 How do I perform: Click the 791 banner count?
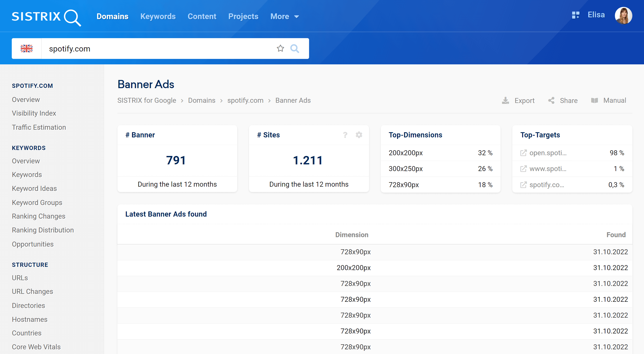tap(176, 160)
